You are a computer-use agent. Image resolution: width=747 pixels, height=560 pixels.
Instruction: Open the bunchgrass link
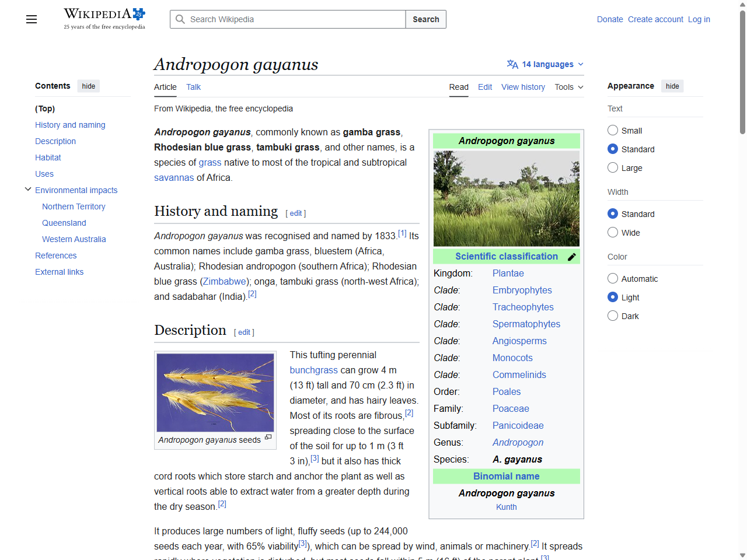point(314,370)
